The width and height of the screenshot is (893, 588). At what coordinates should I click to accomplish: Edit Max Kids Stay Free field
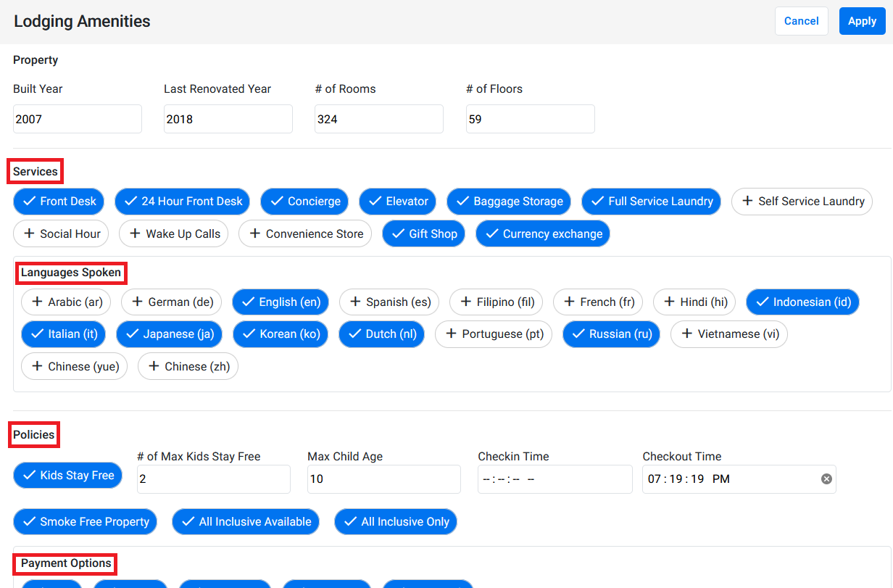[x=213, y=479]
